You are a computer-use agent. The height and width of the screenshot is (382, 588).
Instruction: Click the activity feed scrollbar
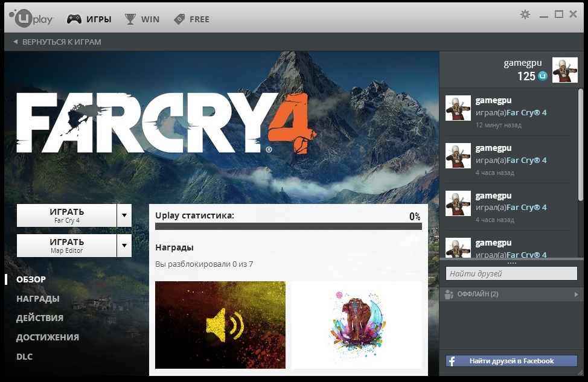tap(581, 144)
